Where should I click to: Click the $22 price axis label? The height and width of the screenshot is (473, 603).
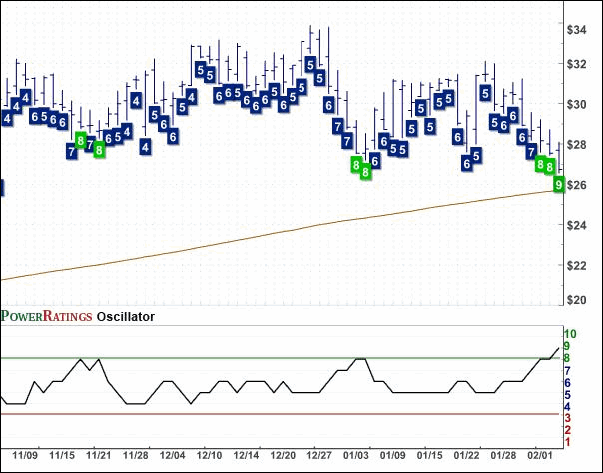pyautogui.click(x=577, y=266)
